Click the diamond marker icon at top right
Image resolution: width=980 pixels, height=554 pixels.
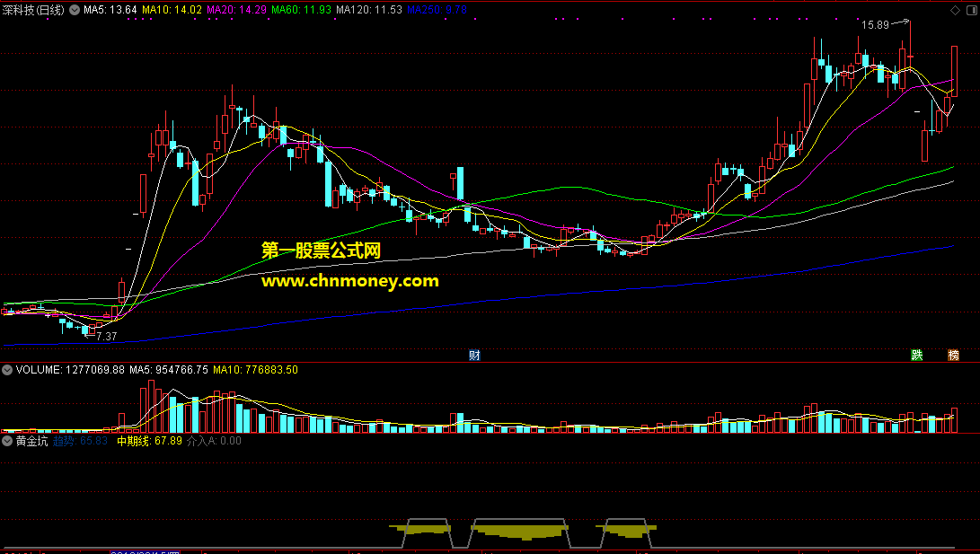tap(955, 10)
